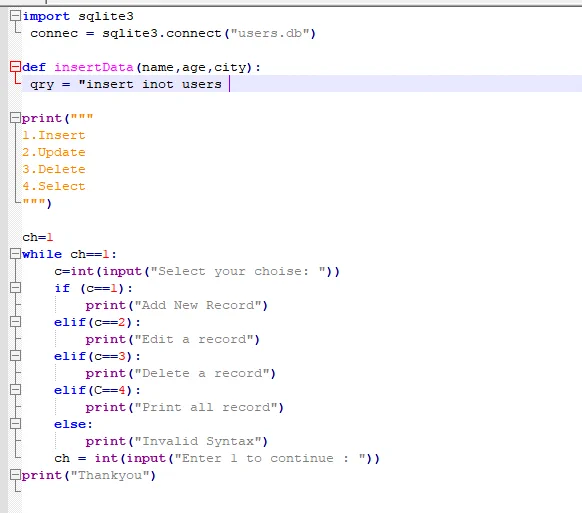The height and width of the screenshot is (513, 582).
Task: Click the '2.Update' menu line
Action: point(54,153)
